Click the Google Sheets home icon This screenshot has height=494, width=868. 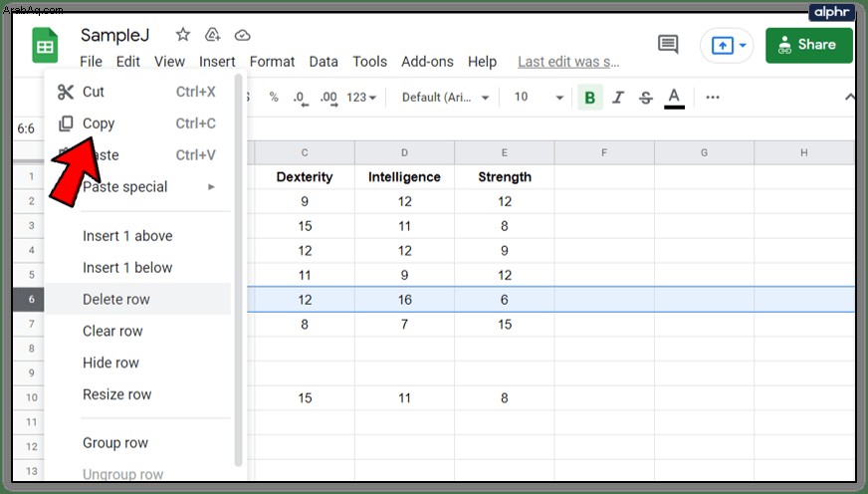[45, 46]
